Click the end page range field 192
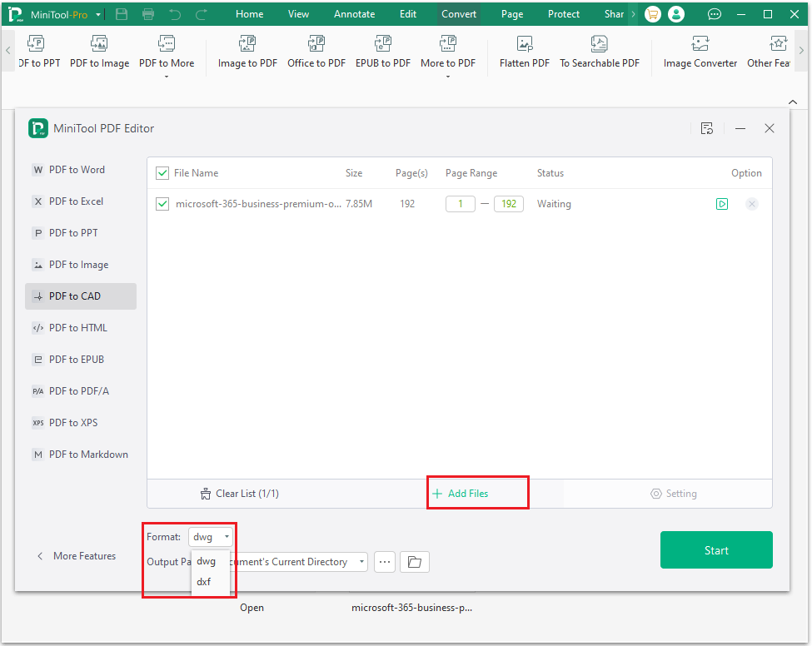 (x=509, y=204)
